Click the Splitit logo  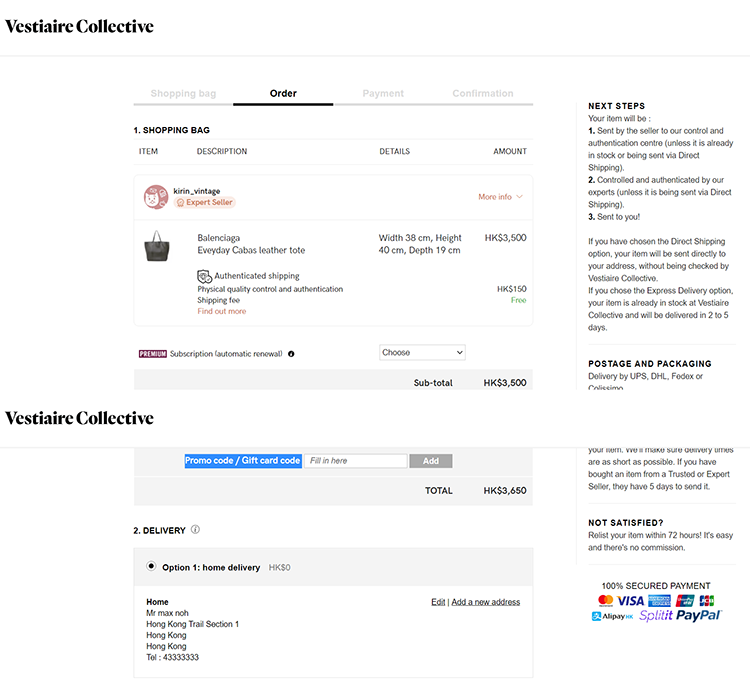pos(655,615)
